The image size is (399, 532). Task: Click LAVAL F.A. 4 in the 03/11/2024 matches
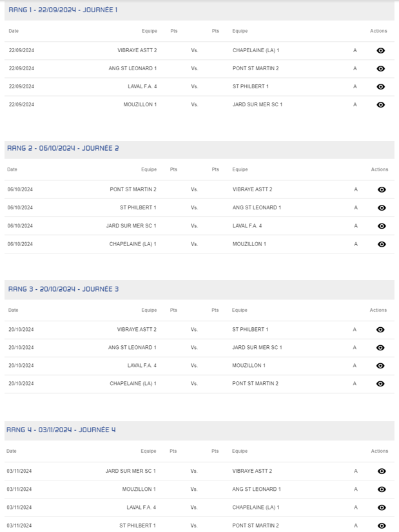(141, 508)
